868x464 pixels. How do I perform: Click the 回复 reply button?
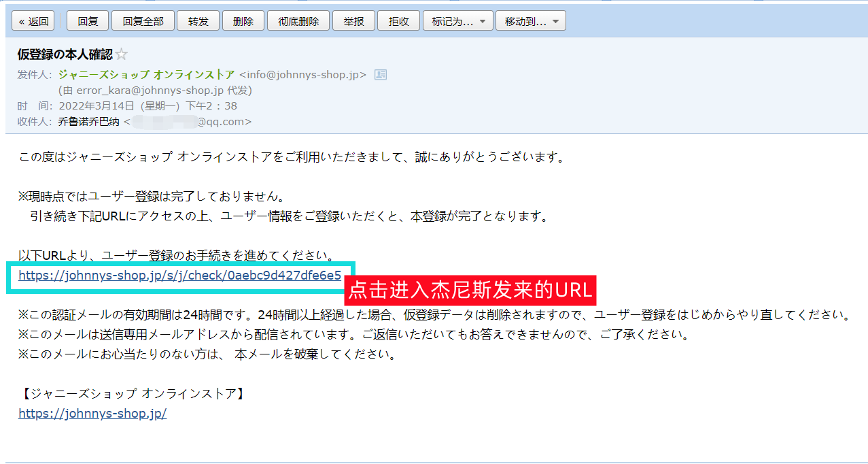(88, 21)
